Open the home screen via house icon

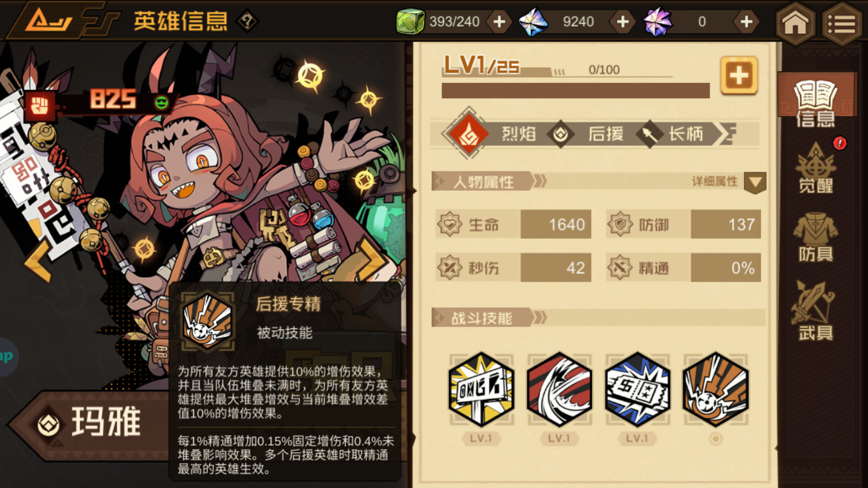(x=795, y=22)
